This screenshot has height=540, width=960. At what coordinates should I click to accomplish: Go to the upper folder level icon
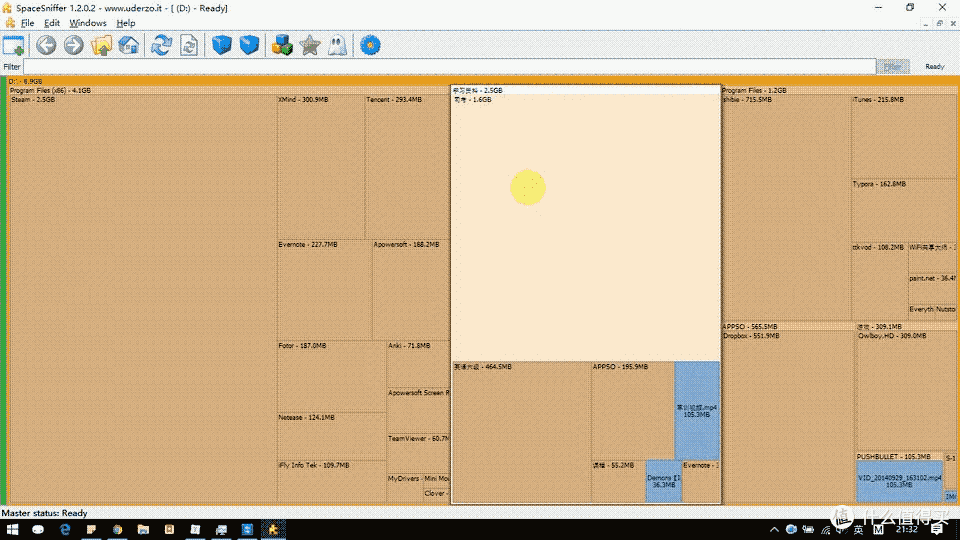(101, 45)
